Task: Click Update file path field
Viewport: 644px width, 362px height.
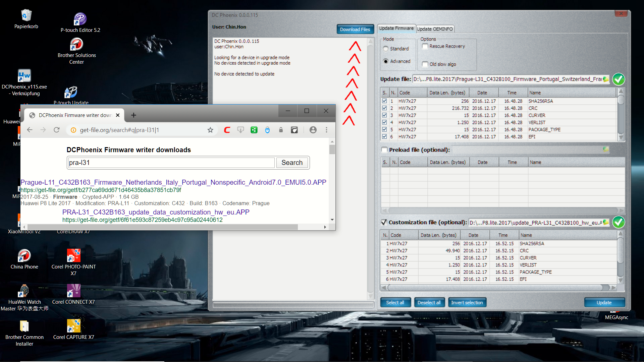Action: (x=507, y=79)
